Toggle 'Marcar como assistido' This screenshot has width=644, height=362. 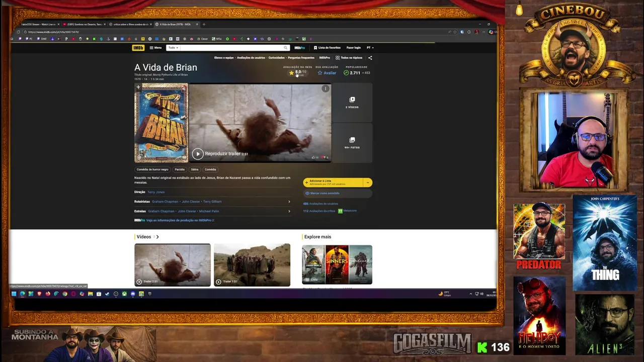click(338, 193)
